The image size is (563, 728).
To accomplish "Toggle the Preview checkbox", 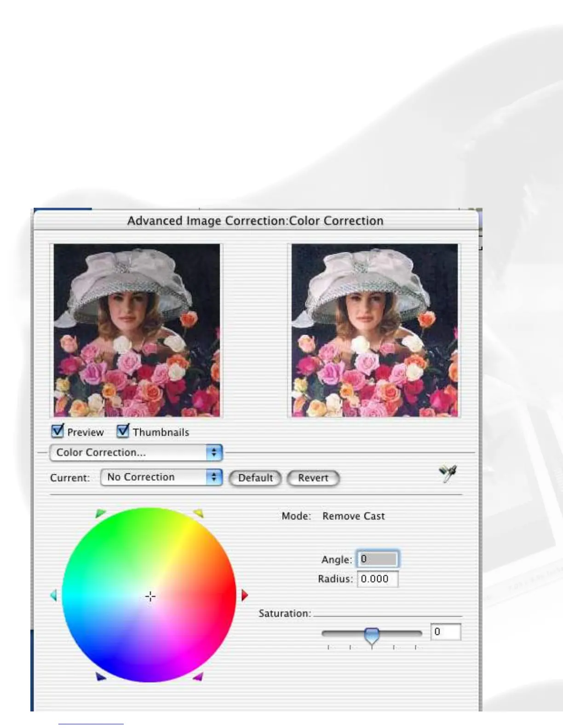I will coord(57,431).
